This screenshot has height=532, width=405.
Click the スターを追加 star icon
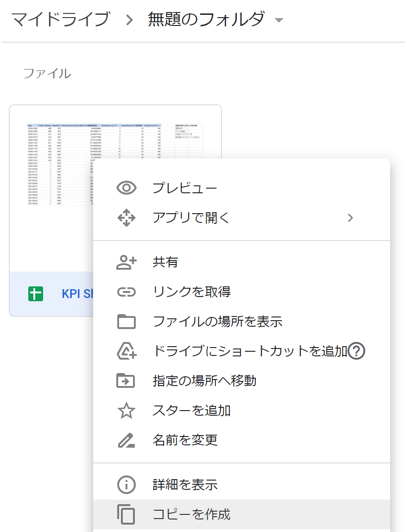126,411
